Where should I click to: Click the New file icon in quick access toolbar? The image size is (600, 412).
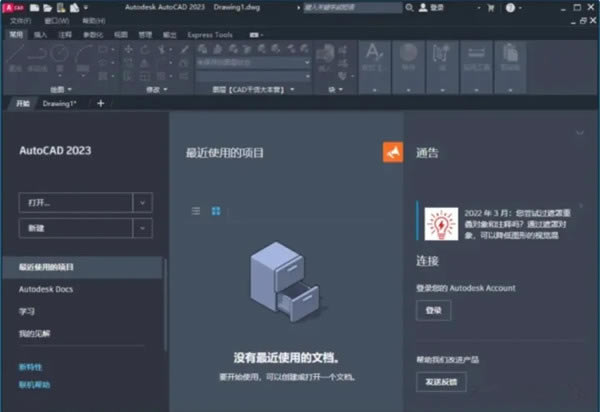34,8
